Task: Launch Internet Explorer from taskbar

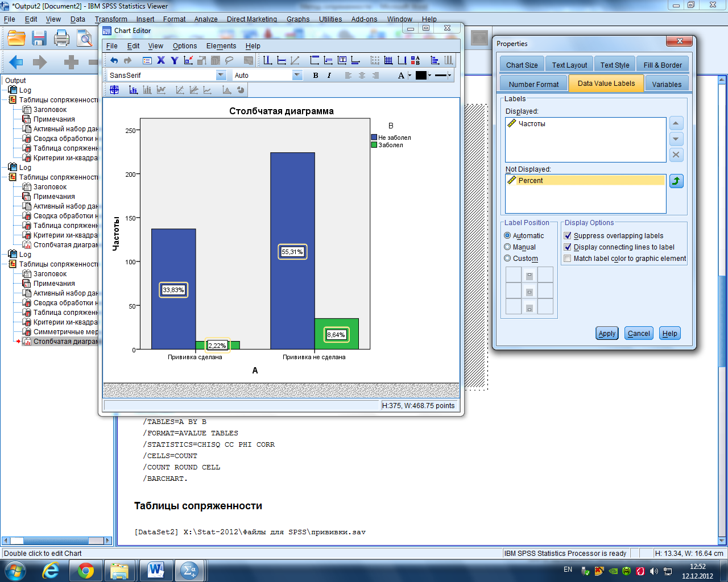Action: coord(51,570)
